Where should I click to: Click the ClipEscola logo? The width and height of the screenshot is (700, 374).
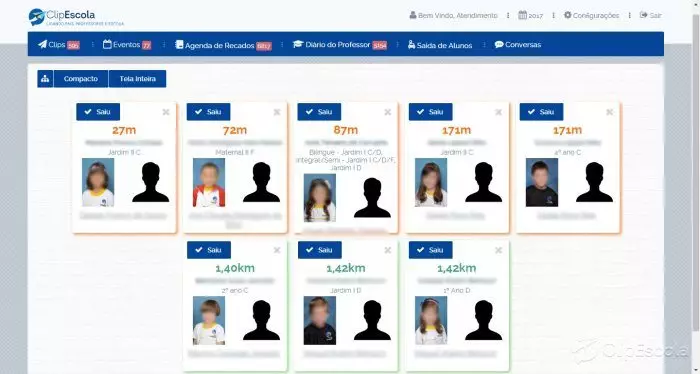point(76,17)
